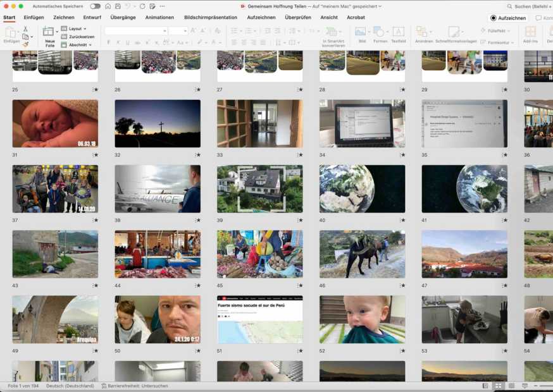Click the Copy icon
The width and height of the screenshot is (553, 392).
(25, 37)
